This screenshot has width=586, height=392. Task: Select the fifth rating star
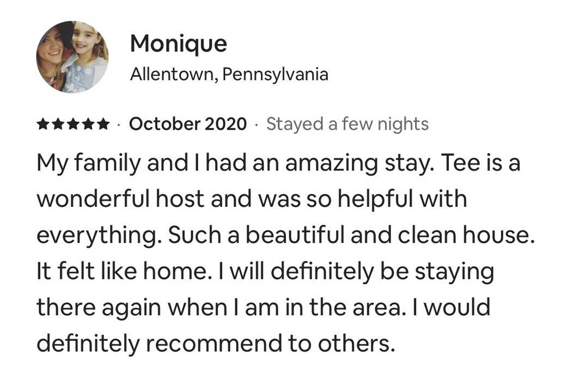tap(102, 125)
